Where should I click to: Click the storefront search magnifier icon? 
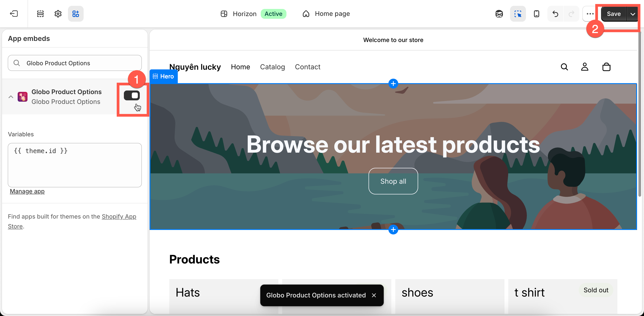pos(564,67)
